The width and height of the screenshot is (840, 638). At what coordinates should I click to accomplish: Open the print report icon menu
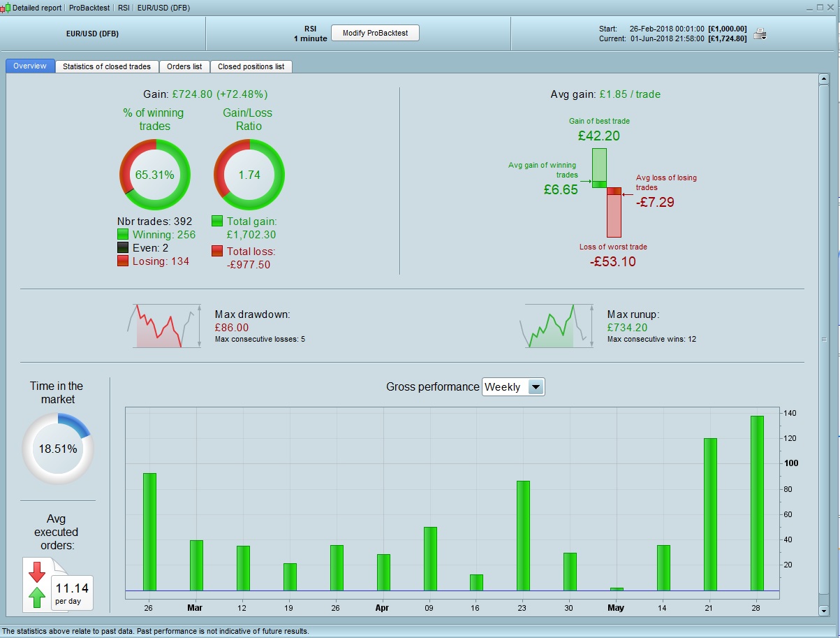coord(761,34)
